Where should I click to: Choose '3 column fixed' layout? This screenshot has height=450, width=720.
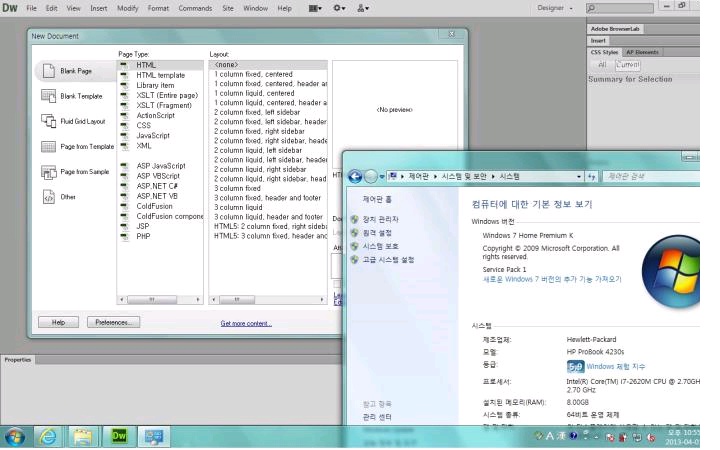(237, 188)
